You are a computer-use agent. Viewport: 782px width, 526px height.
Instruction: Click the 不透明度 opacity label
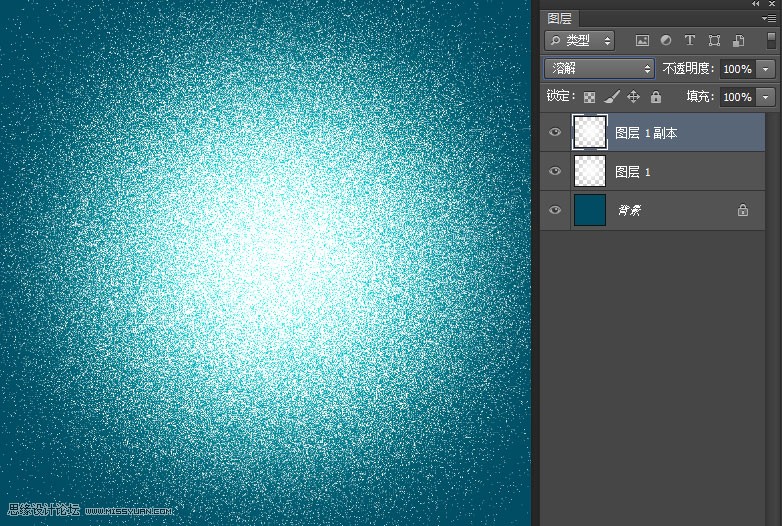coord(688,68)
